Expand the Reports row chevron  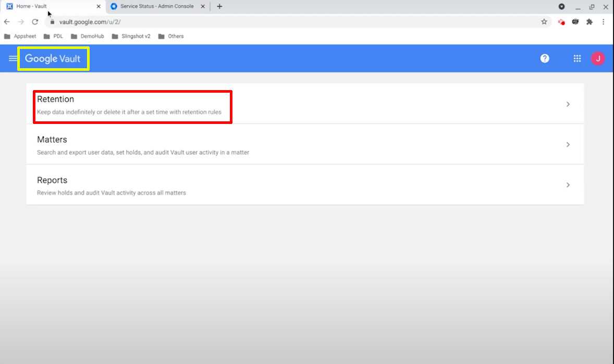point(568,185)
